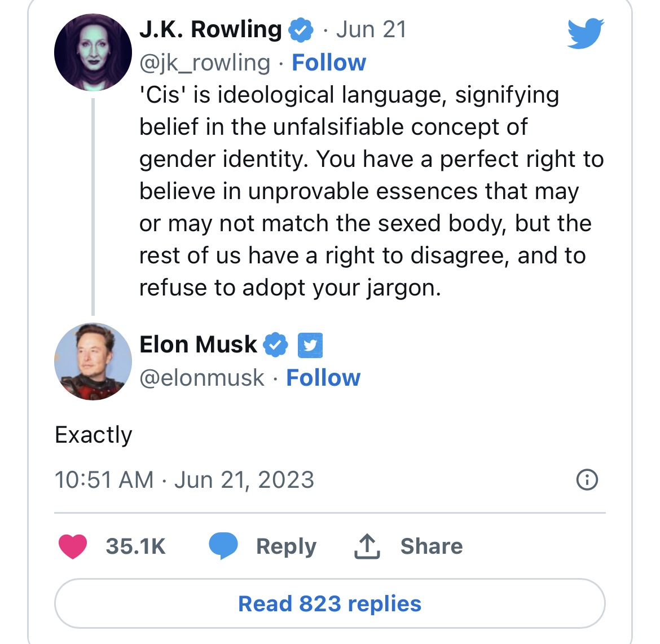
Task: Open the J.K. Rowling display name
Action: coord(210,29)
